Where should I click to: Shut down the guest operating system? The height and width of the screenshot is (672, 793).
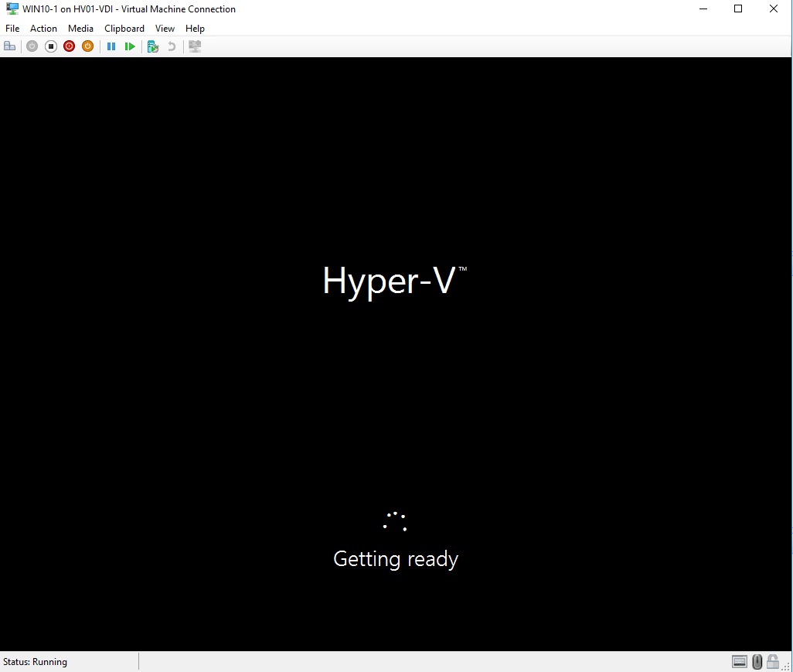(69, 46)
